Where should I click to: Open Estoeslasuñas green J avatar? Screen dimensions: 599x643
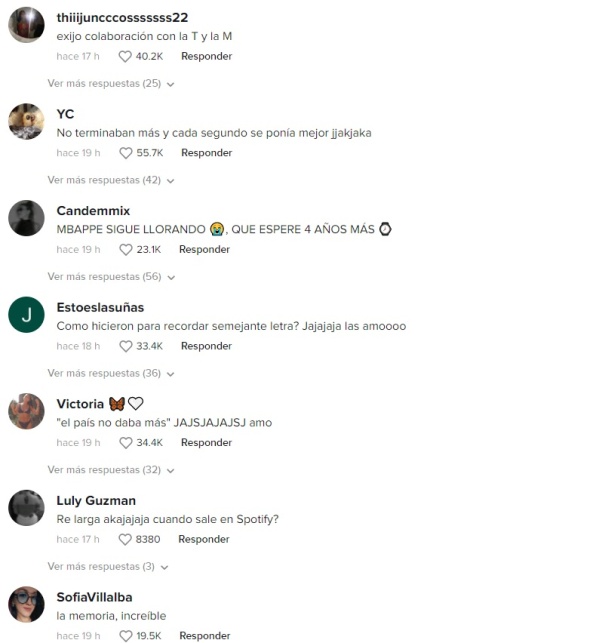tap(26, 315)
